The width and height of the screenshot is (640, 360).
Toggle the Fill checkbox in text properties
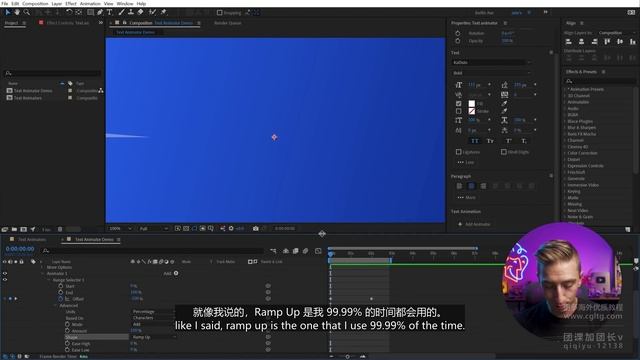click(459, 104)
